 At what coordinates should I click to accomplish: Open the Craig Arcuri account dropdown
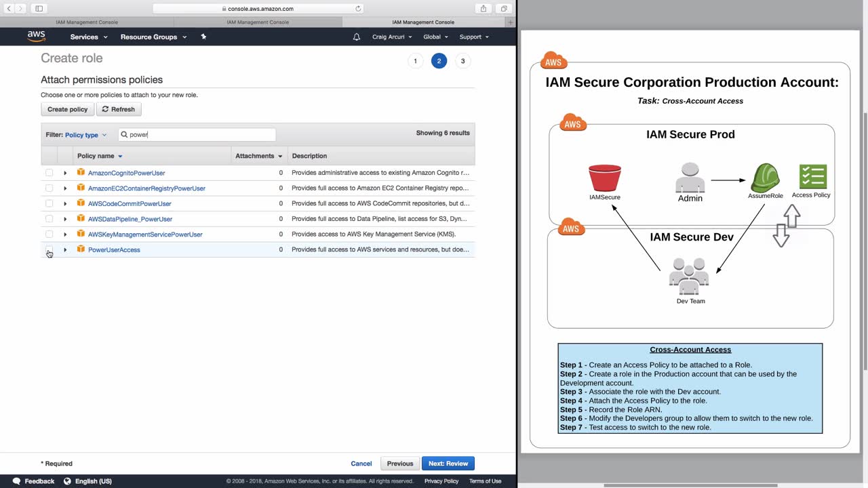pyautogui.click(x=392, y=37)
